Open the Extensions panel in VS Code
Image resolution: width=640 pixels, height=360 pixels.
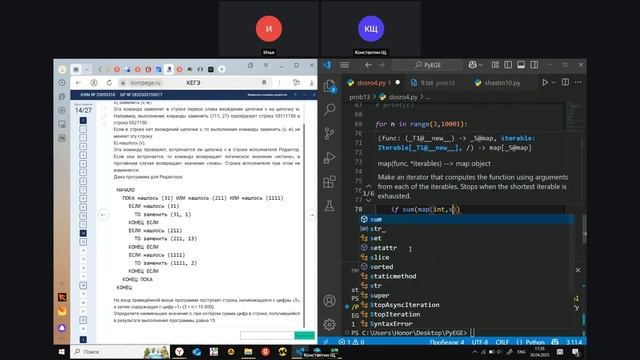tap(329, 181)
